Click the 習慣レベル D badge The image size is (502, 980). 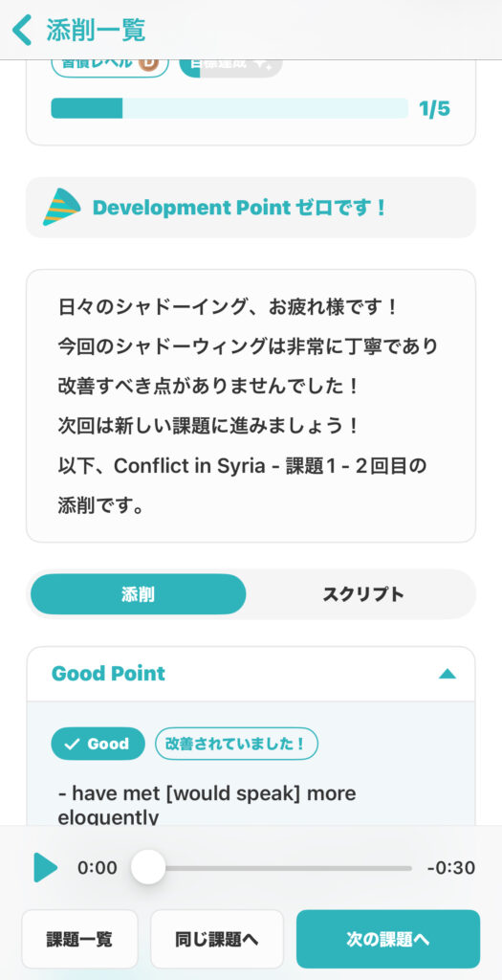pyautogui.click(x=110, y=65)
